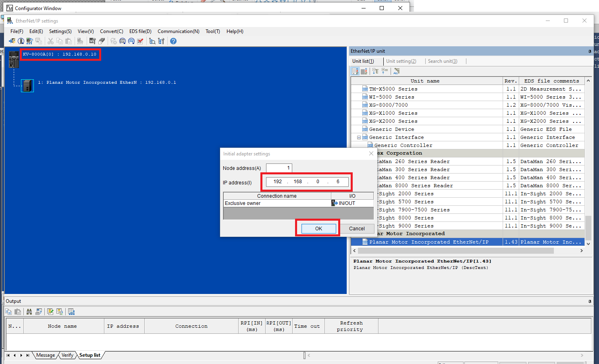599x364 pixels.
Task: Click Cancel in the Initial adapter settings dialog
Action: [x=357, y=228]
